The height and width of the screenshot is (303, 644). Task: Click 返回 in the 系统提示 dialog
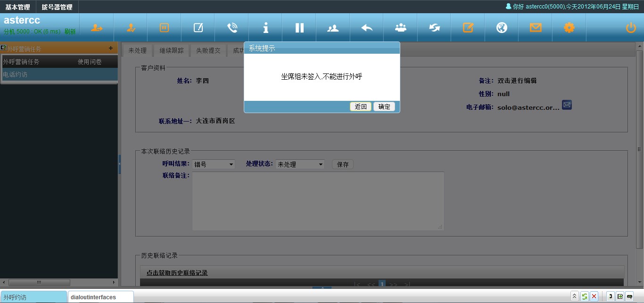pos(361,106)
